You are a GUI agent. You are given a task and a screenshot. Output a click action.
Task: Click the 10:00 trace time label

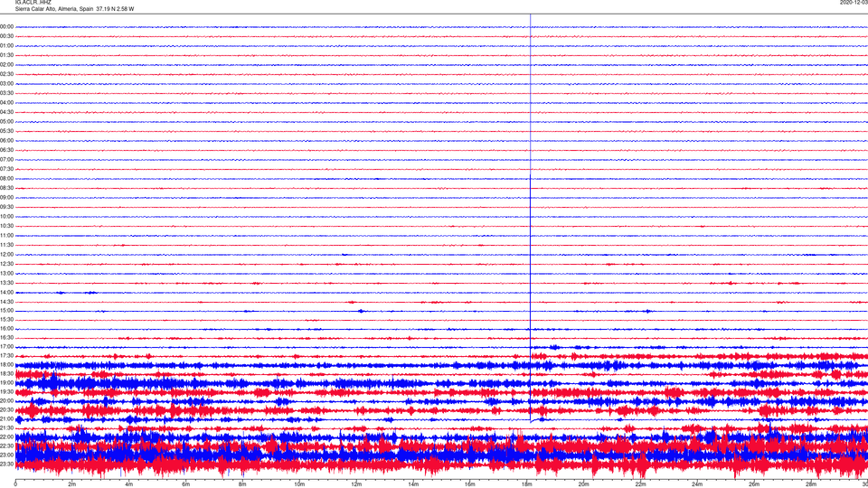(6, 217)
